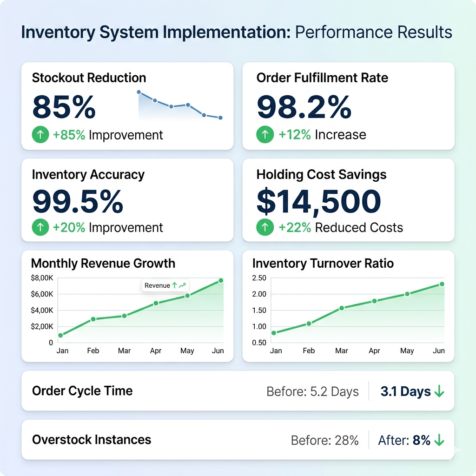Viewport: 476px width, 476px height.
Task: Click green up arrow icon under Inventory Accuracy
Action: pyautogui.click(x=40, y=228)
